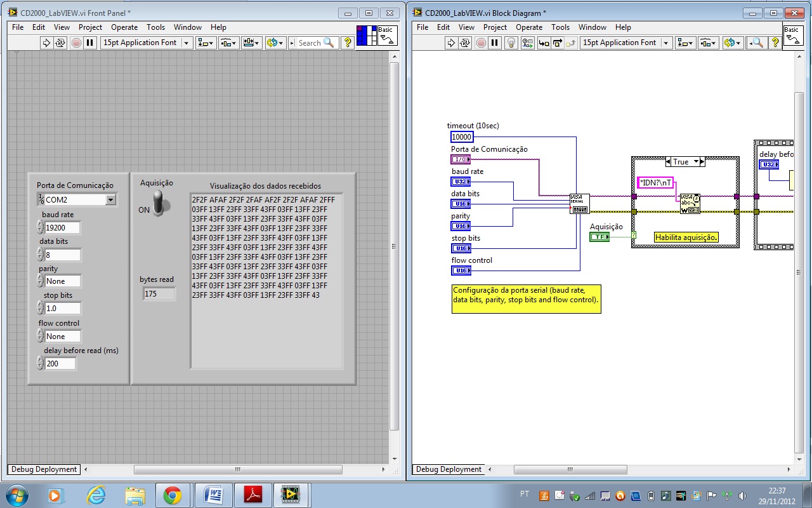Click Abort Execution in Front Panel toolbar
812x508 pixels.
(x=76, y=43)
